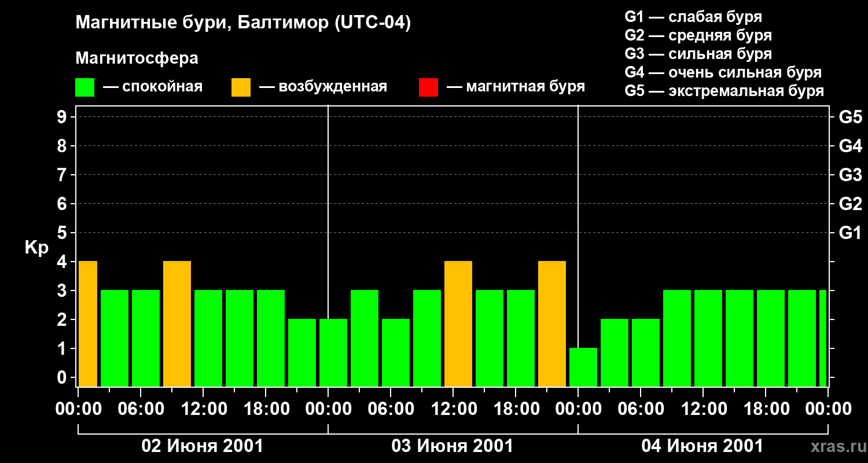Click the 'G5' label on the right axis
This screenshot has height=463, width=868.
click(850, 117)
